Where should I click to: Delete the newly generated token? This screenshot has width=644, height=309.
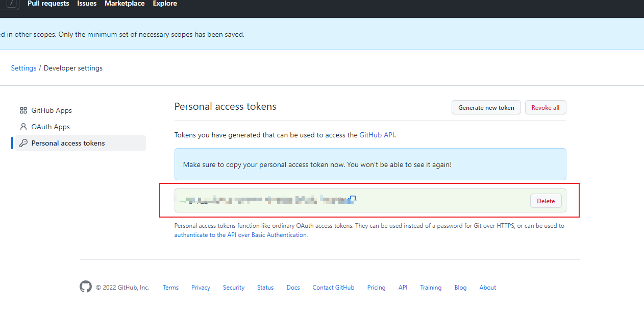tap(546, 201)
